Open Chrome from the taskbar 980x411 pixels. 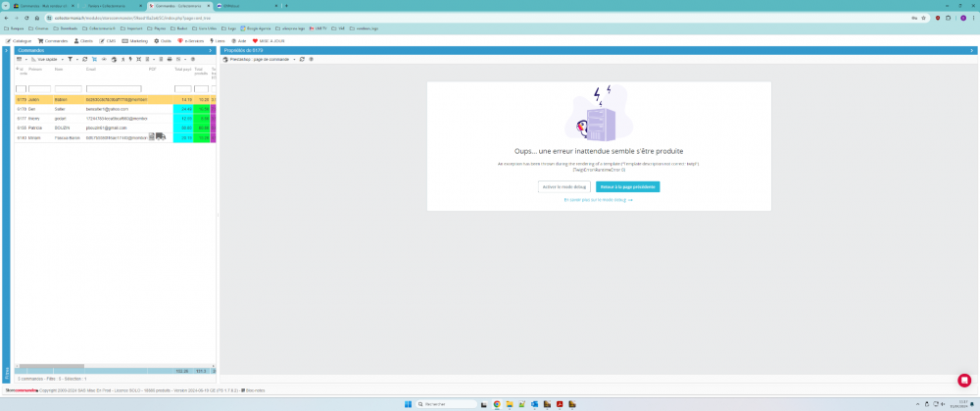pyautogui.click(x=497, y=404)
